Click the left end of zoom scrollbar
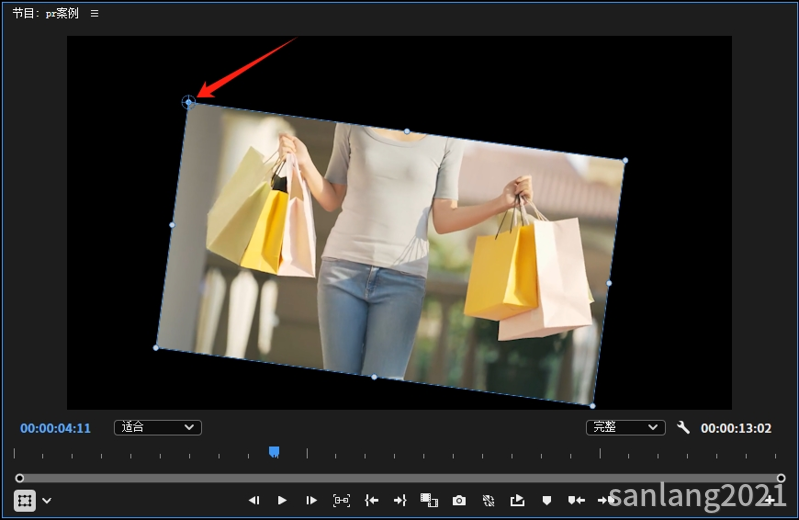The height and width of the screenshot is (520, 799). pyautogui.click(x=19, y=478)
